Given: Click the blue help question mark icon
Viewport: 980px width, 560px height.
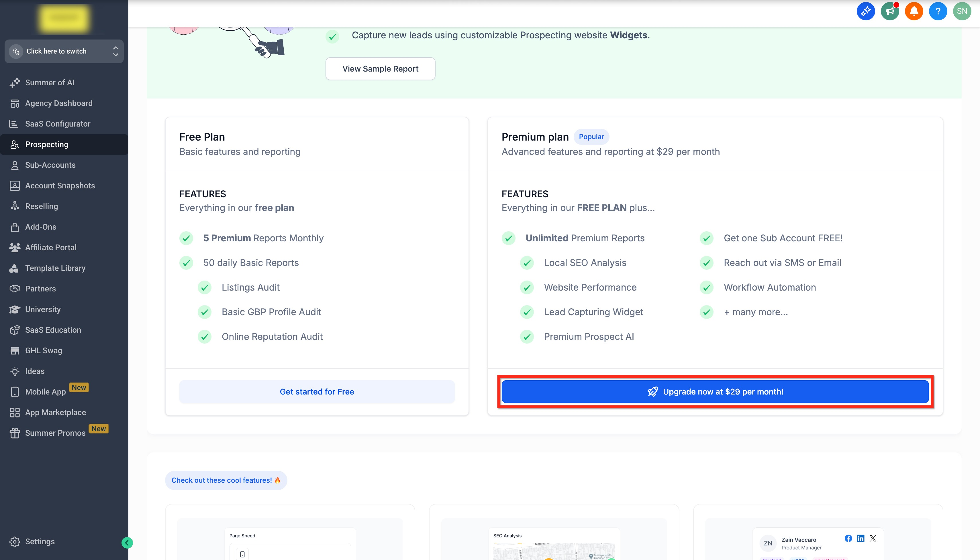Looking at the screenshot, I should [x=938, y=11].
